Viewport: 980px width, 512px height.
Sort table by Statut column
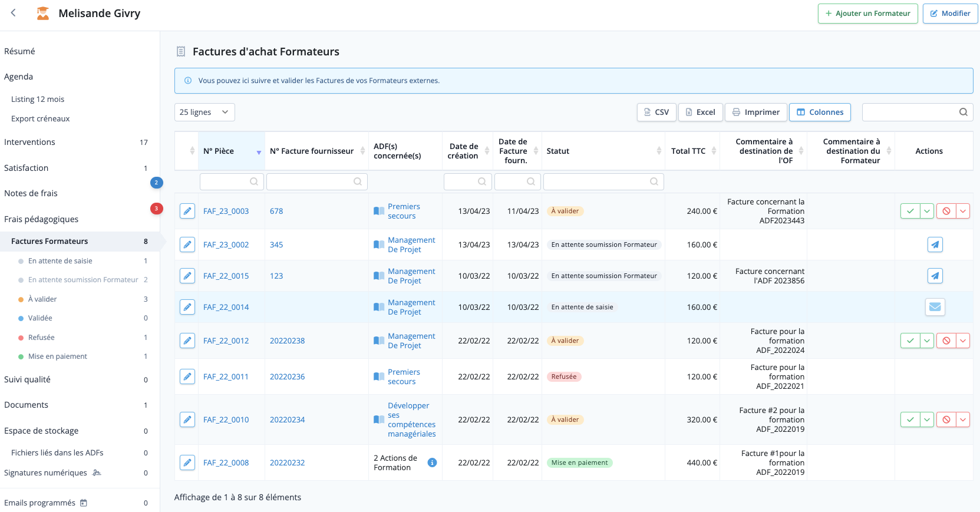pyautogui.click(x=603, y=151)
